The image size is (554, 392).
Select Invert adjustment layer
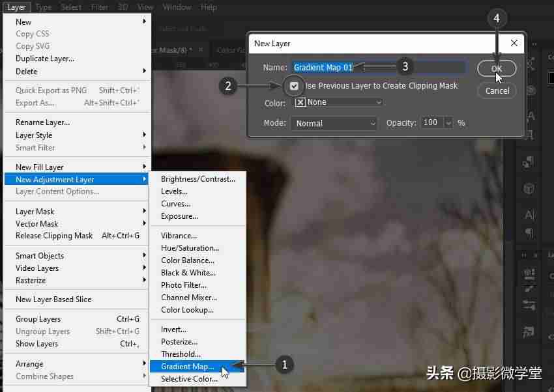[x=197, y=329]
